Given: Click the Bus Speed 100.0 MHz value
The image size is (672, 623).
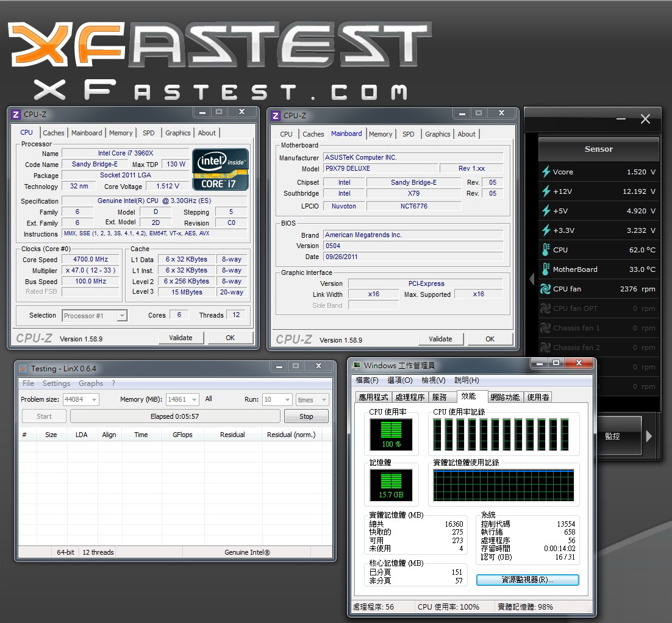Looking at the screenshot, I should coord(90,281).
